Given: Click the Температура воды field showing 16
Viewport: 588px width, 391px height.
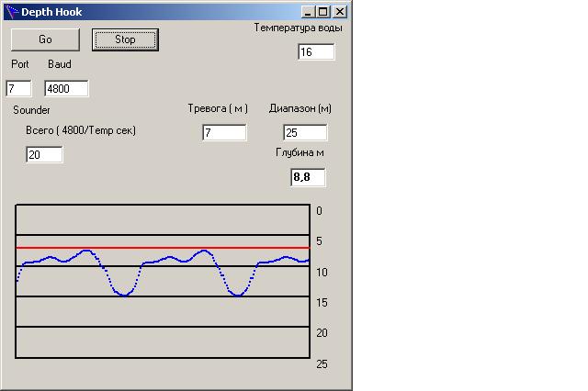Looking at the screenshot, I should [x=316, y=52].
